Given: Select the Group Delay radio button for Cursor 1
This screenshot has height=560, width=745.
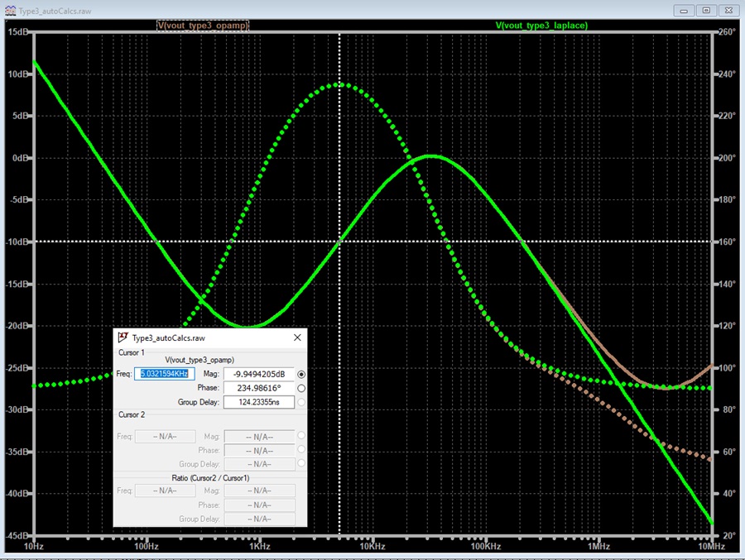Looking at the screenshot, I should 301,402.
